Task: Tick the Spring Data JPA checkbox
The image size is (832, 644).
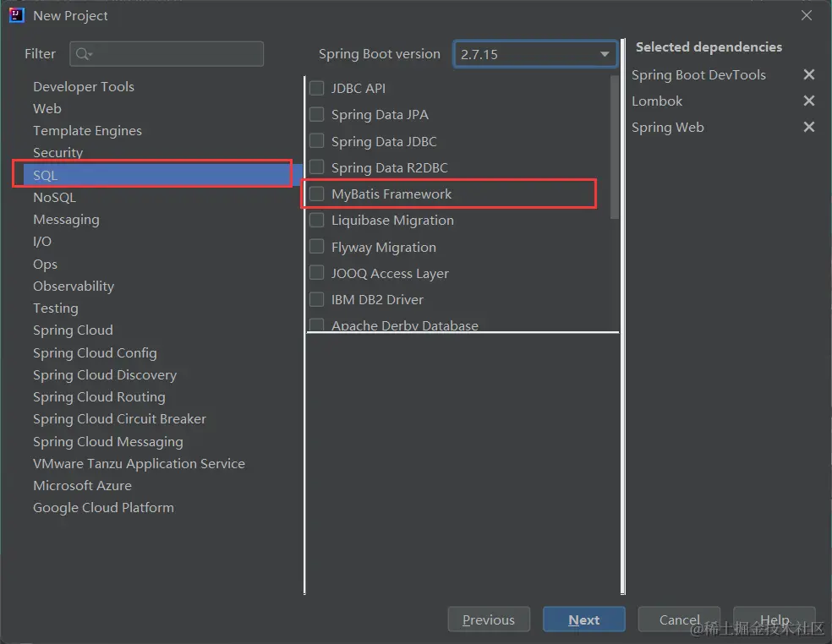Action: 317,115
